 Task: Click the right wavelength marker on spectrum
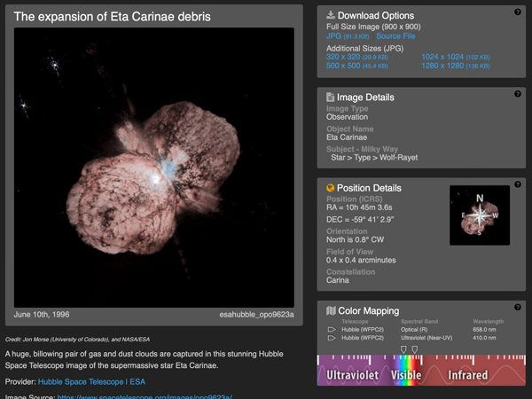tap(415, 349)
